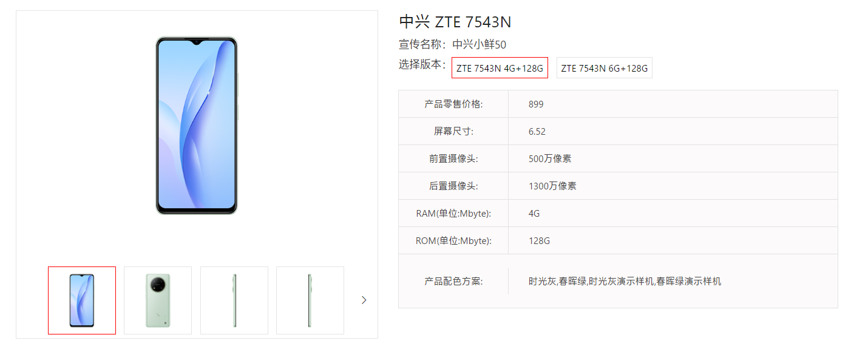Click the RAM(单位:Mbyte) label
The height and width of the screenshot is (346, 868).
pos(453,213)
